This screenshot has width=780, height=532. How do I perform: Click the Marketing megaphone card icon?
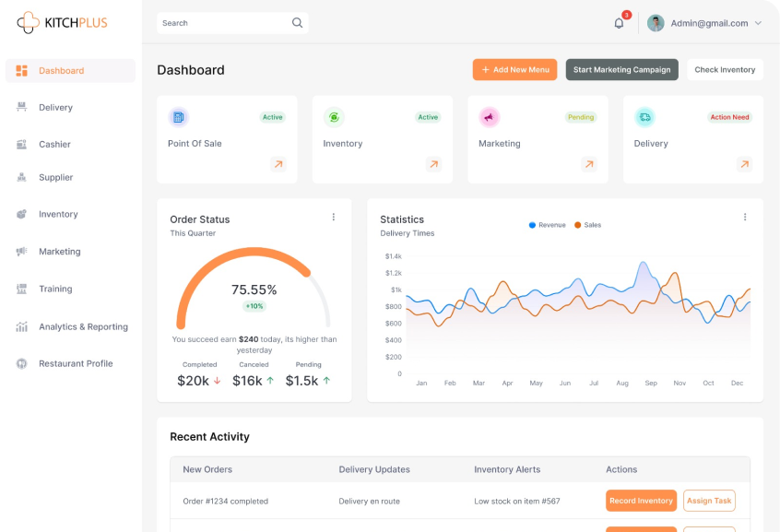click(x=489, y=117)
